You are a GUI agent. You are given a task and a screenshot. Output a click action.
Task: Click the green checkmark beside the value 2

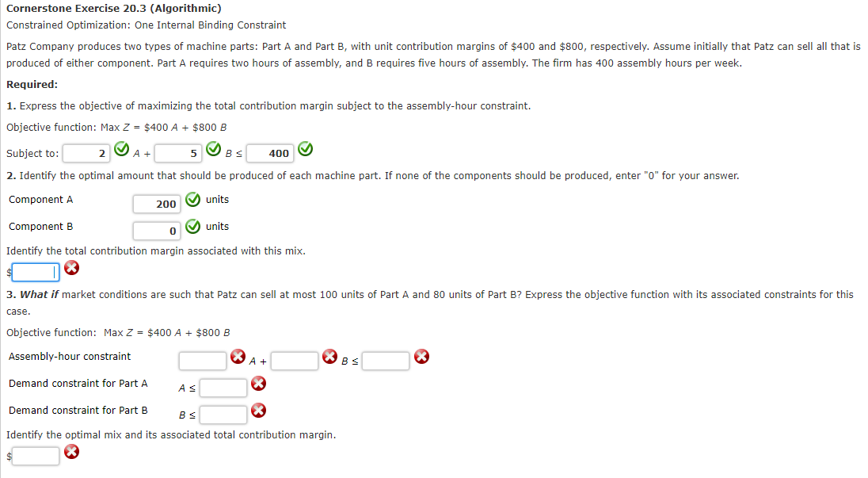coord(122,149)
